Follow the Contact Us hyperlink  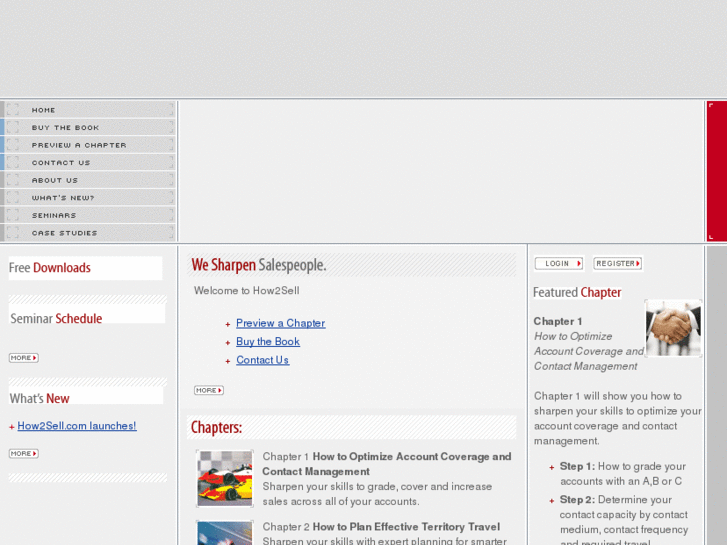262,360
